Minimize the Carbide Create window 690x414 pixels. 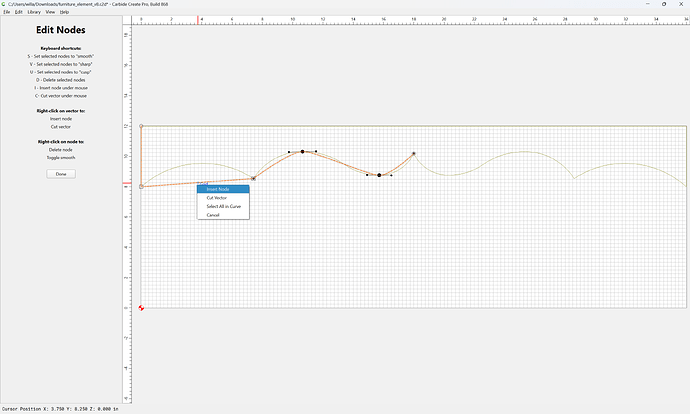coord(647,4)
